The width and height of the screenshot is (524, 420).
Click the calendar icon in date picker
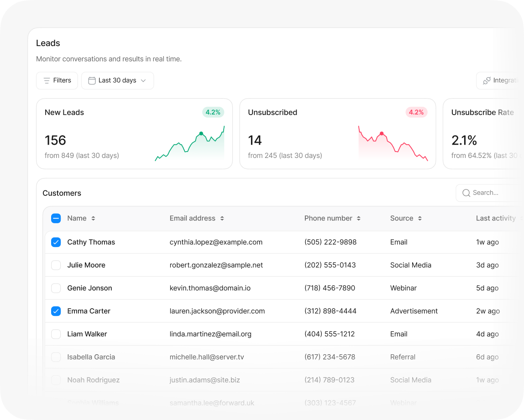(x=92, y=80)
